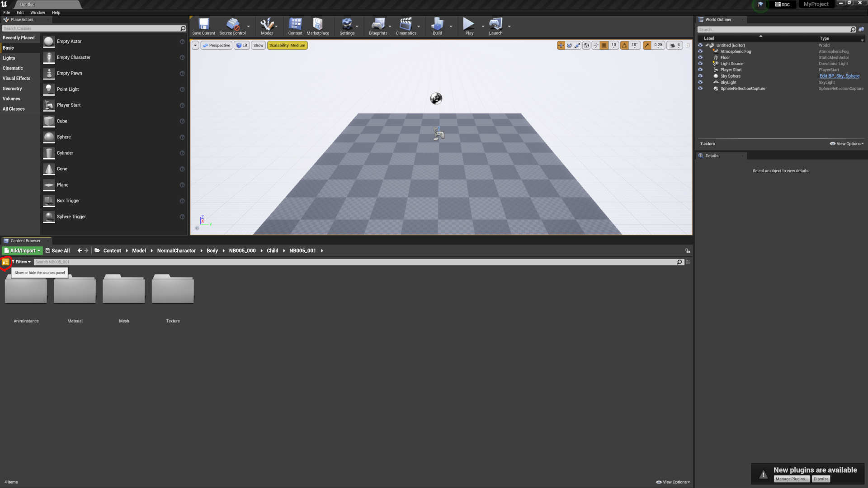
Task: Hide Sky Sphere in World Outliner
Action: (x=700, y=76)
